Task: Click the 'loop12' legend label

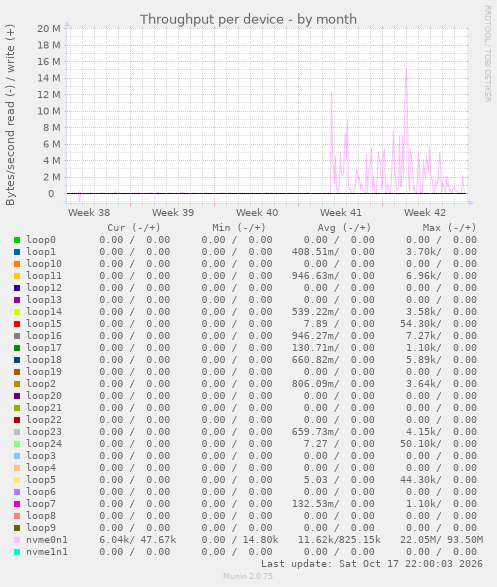Action: [44, 288]
